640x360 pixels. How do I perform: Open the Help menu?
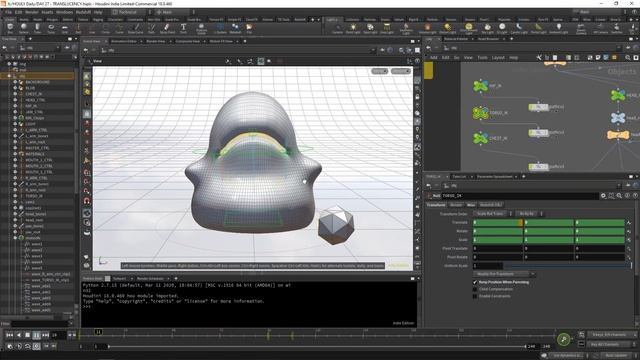98,12
